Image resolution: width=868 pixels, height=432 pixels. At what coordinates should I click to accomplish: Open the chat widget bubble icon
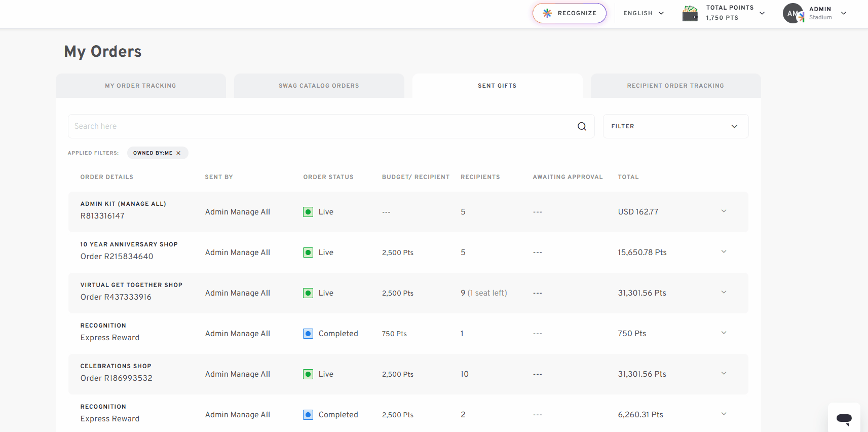click(x=844, y=419)
